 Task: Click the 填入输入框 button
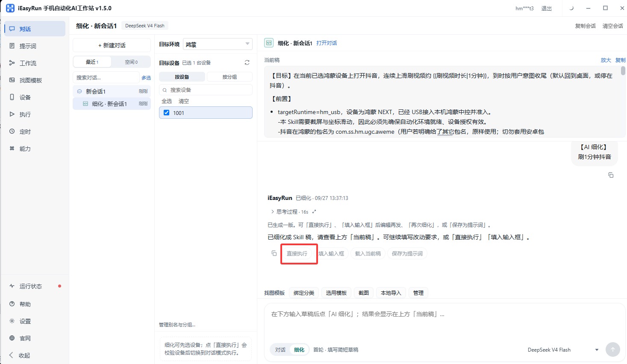coord(332,254)
